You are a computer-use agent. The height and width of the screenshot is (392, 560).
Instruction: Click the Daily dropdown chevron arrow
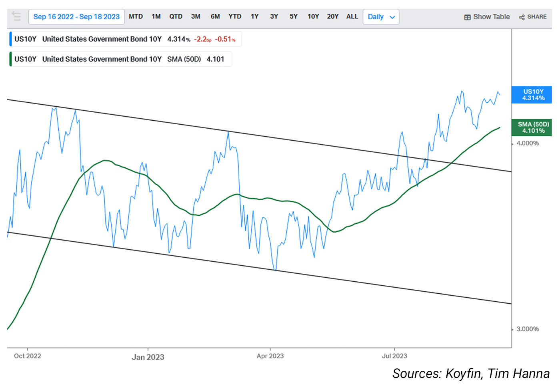coord(392,17)
